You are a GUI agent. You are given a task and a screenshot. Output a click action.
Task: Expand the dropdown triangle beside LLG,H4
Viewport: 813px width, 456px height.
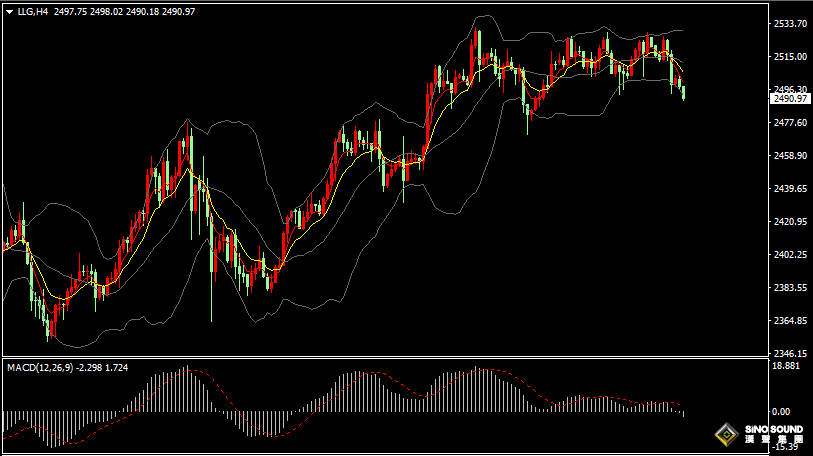coord(9,12)
